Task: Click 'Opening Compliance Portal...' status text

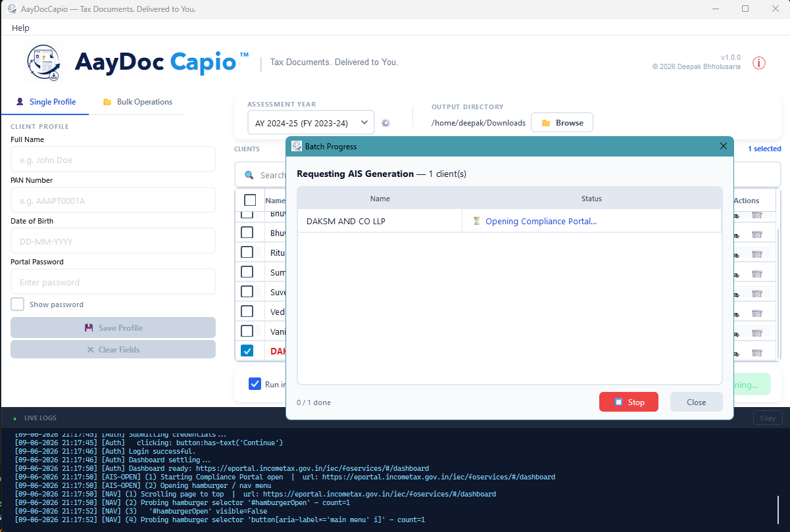Action: coord(541,222)
